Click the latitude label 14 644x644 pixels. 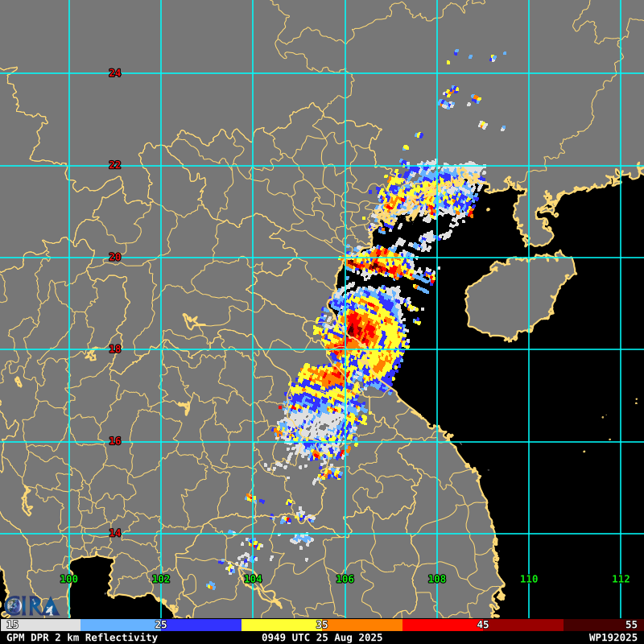[x=115, y=533]
